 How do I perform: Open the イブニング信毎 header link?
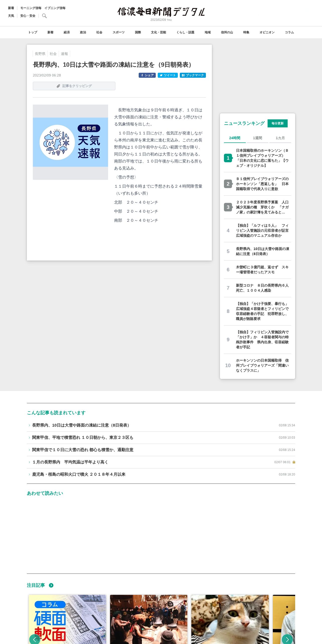click(55, 8)
